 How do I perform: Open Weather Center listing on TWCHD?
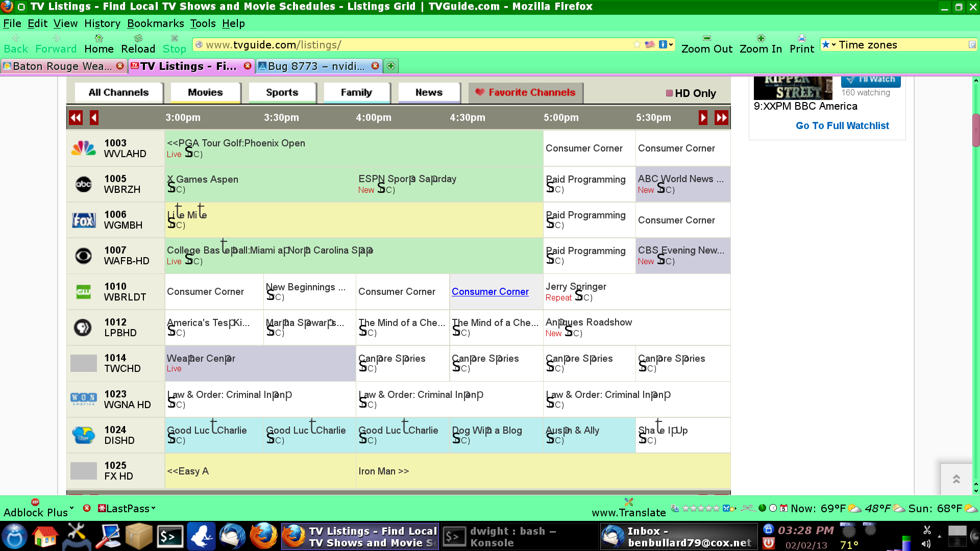tap(201, 358)
